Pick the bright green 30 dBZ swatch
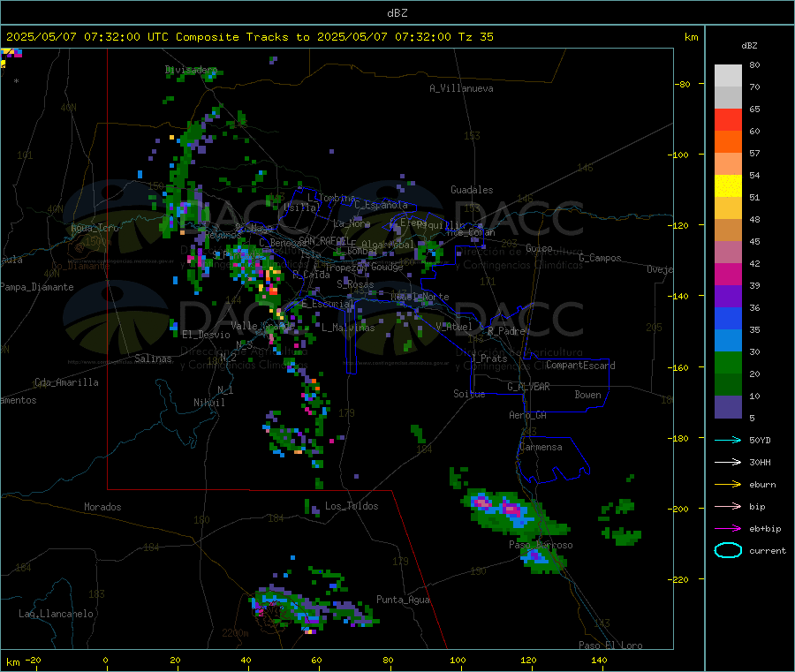This screenshot has height=672, width=795. pyautogui.click(x=728, y=362)
